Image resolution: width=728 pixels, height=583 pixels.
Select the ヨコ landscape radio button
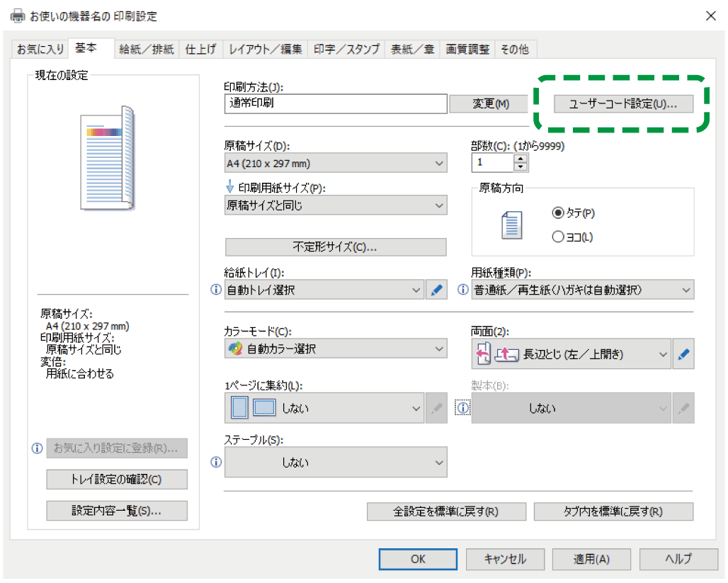coord(557,237)
